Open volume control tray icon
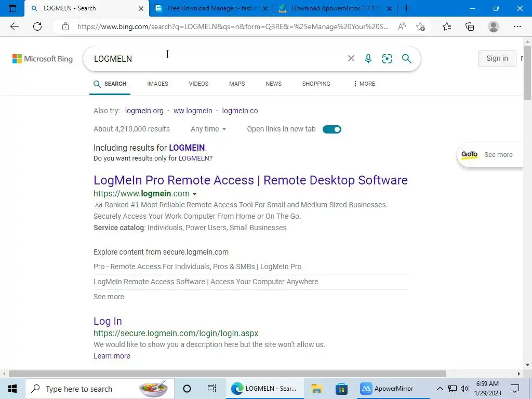Screen dimensions: 532x399 [x=464, y=389]
